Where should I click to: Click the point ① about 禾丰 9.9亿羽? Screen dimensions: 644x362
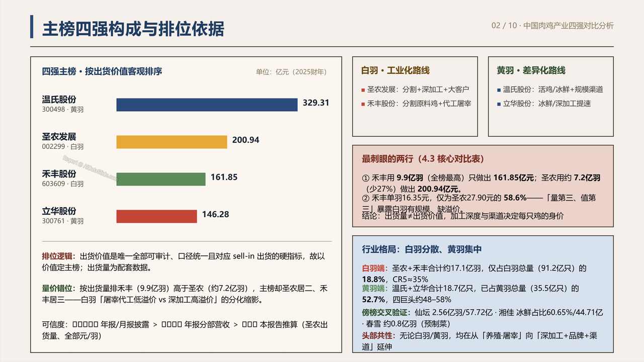481,184
